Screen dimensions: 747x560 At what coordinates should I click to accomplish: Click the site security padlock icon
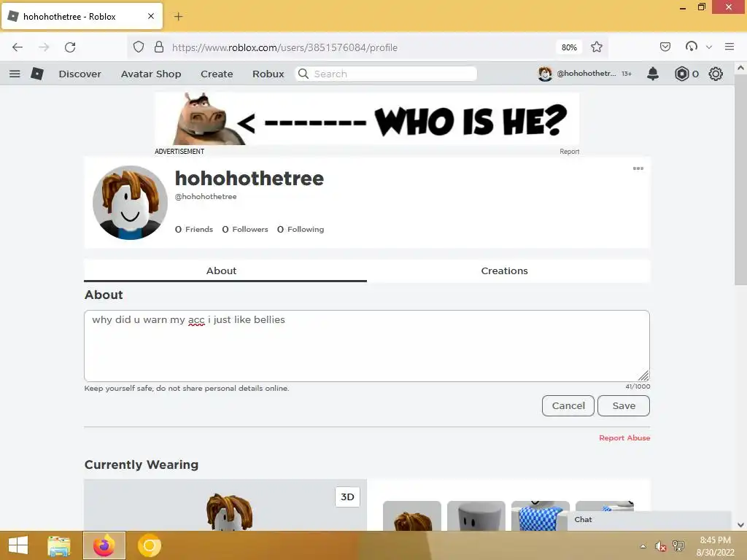158,47
